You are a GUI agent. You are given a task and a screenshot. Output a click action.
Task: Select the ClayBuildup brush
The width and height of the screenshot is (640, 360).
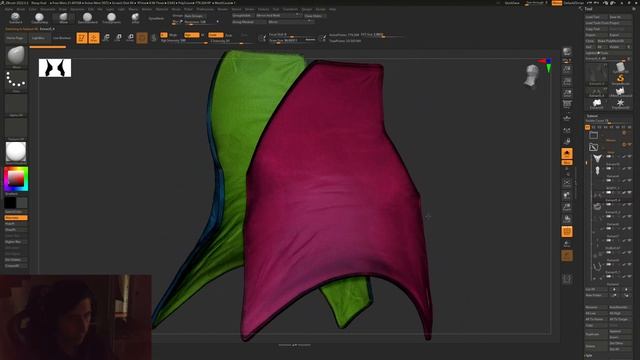[x=39, y=18]
